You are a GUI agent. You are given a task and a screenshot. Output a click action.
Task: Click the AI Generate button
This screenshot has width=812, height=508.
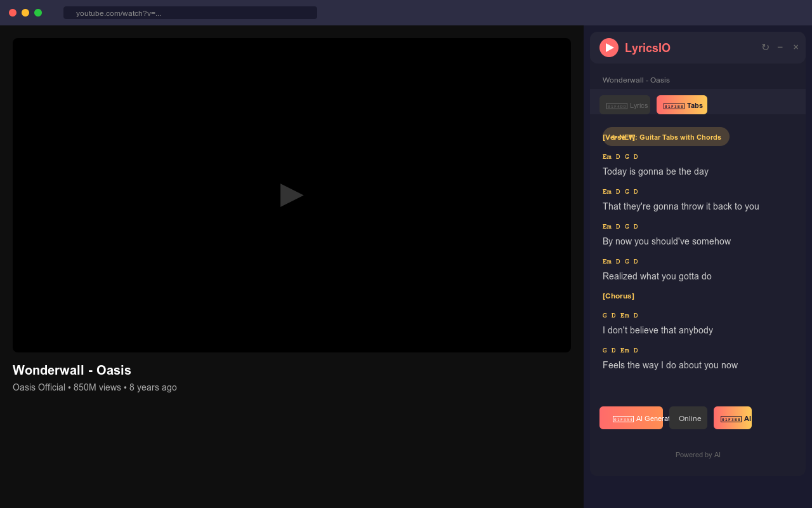631,418
